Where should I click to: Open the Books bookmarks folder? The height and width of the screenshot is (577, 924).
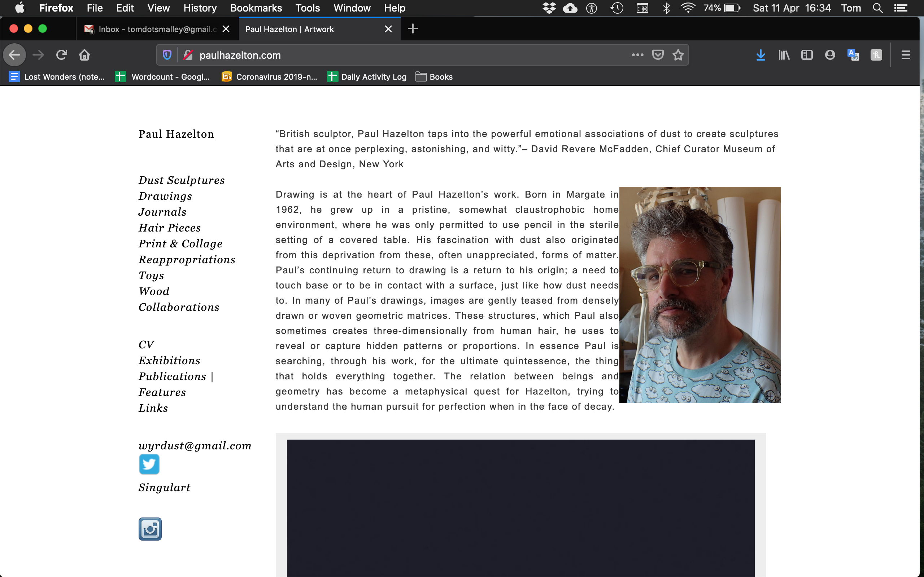click(434, 77)
